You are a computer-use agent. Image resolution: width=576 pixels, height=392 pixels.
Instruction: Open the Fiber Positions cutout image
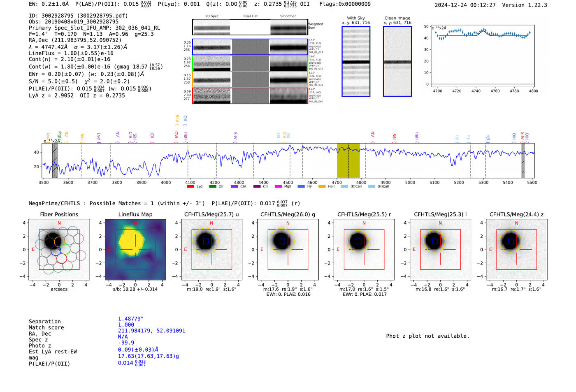tap(59, 250)
